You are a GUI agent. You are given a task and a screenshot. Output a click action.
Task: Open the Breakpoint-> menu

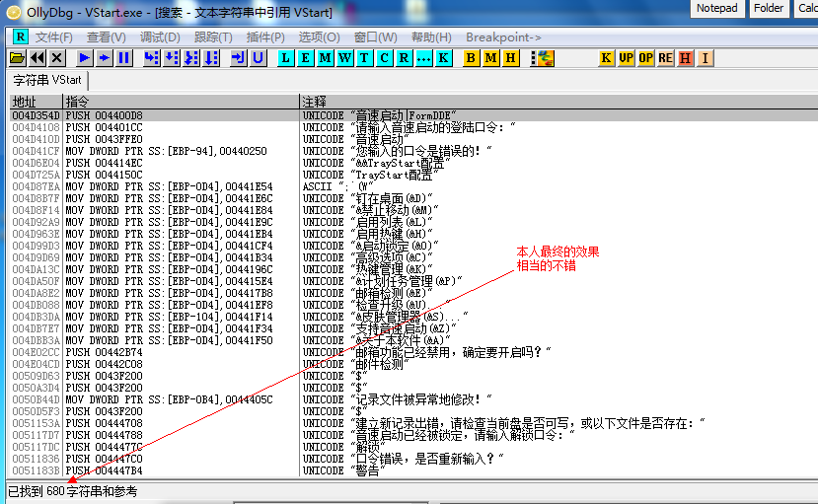tap(503, 37)
